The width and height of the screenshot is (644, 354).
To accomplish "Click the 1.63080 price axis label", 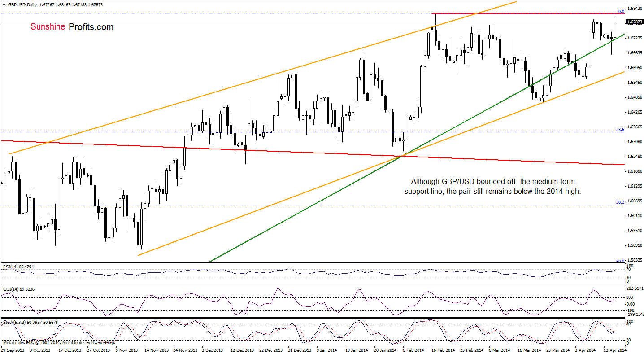I will coord(634,142).
